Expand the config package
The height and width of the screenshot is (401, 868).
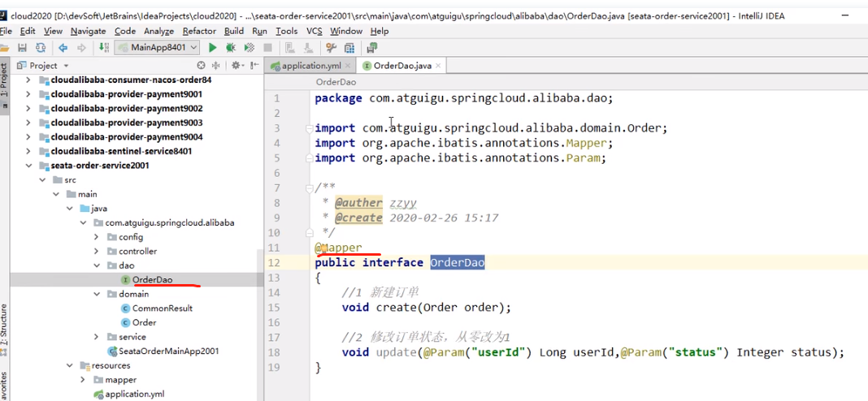point(97,237)
